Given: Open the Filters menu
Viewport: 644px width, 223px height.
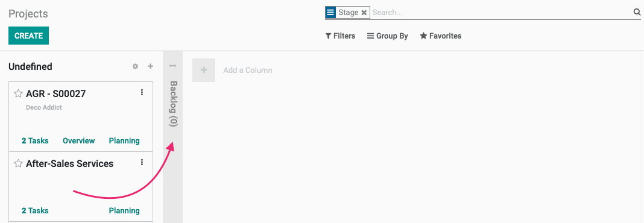Looking at the screenshot, I should [x=340, y=36].
